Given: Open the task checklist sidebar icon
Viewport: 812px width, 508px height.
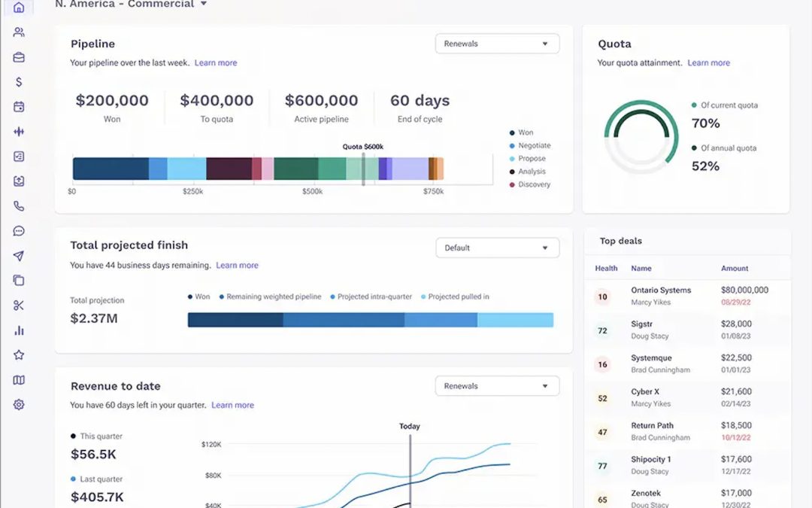Looking at the screenshot, I should (x=19, y=157).
